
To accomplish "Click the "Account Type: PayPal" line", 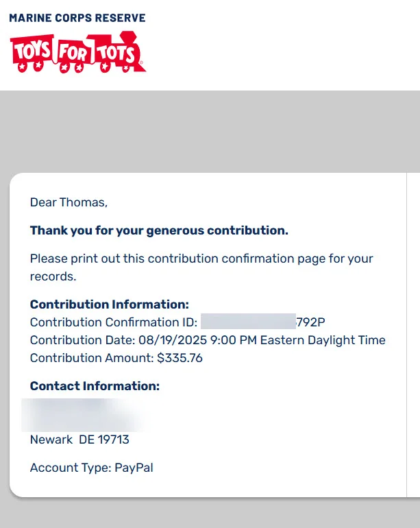I will coord(92,468).
